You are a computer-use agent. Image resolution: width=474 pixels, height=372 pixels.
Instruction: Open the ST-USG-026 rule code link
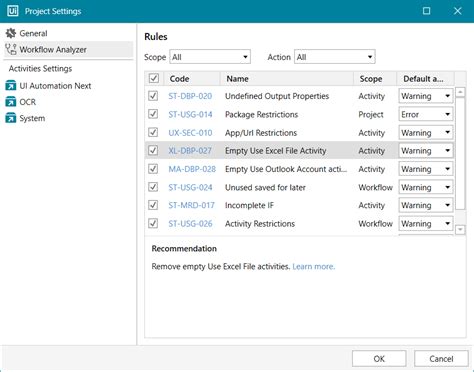click(190, 224)
